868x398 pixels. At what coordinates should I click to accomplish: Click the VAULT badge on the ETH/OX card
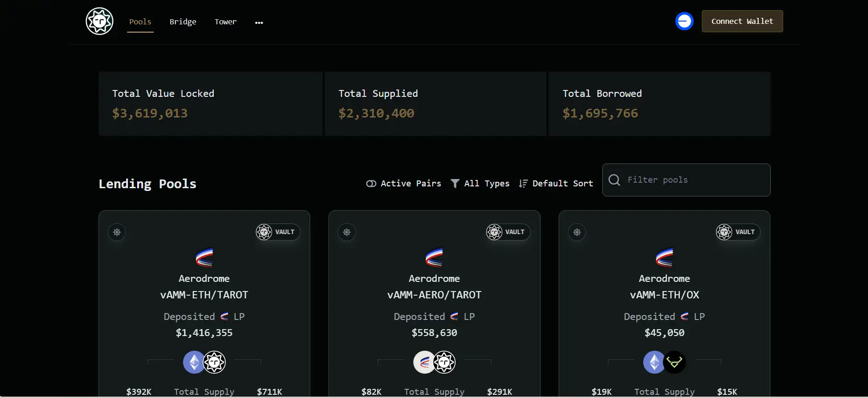(738, 232)
